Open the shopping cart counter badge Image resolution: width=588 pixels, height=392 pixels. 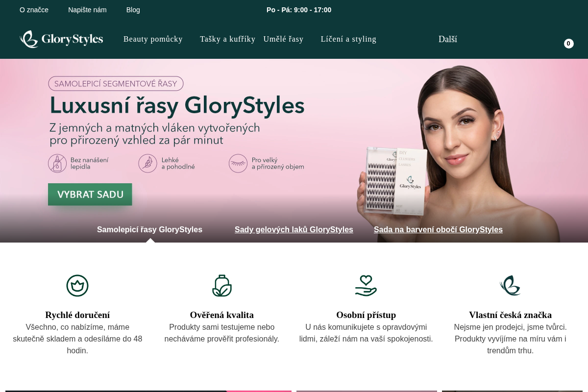(x=568, y=44)
